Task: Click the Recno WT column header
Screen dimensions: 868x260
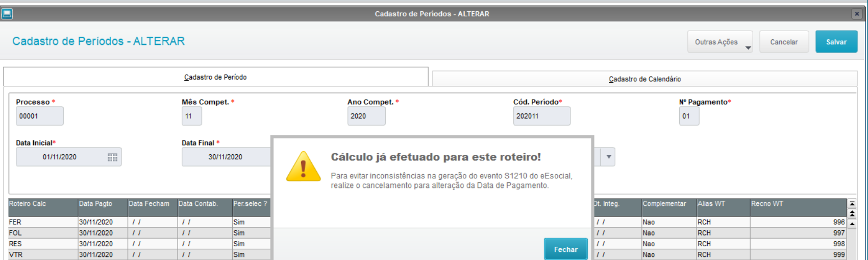Action: click(798, 207)
